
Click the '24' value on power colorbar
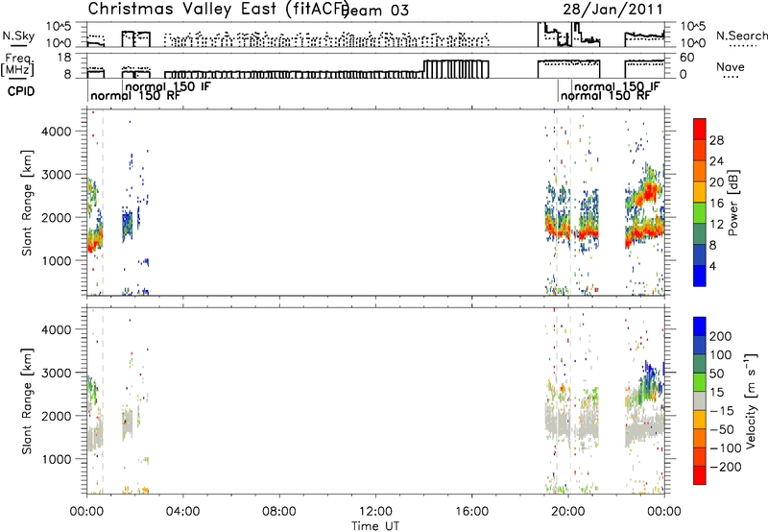[716, 161]
